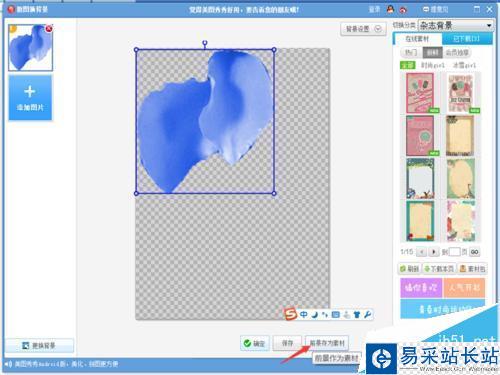Click the 下载本页 download this page button
Screen dimensions: 500x375
pyautogui.click(x=439, y=269)
